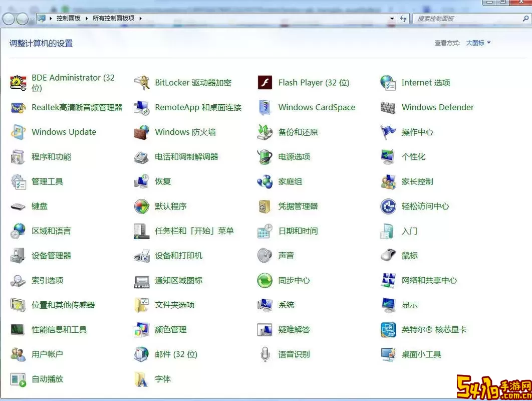Click the Forward navigation button

pyautogui.click(x=23, y=19)
